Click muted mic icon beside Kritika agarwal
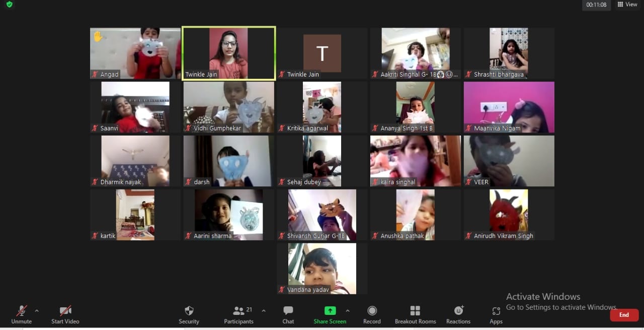This screenshot has width=644, height=330. coord(282,128)
